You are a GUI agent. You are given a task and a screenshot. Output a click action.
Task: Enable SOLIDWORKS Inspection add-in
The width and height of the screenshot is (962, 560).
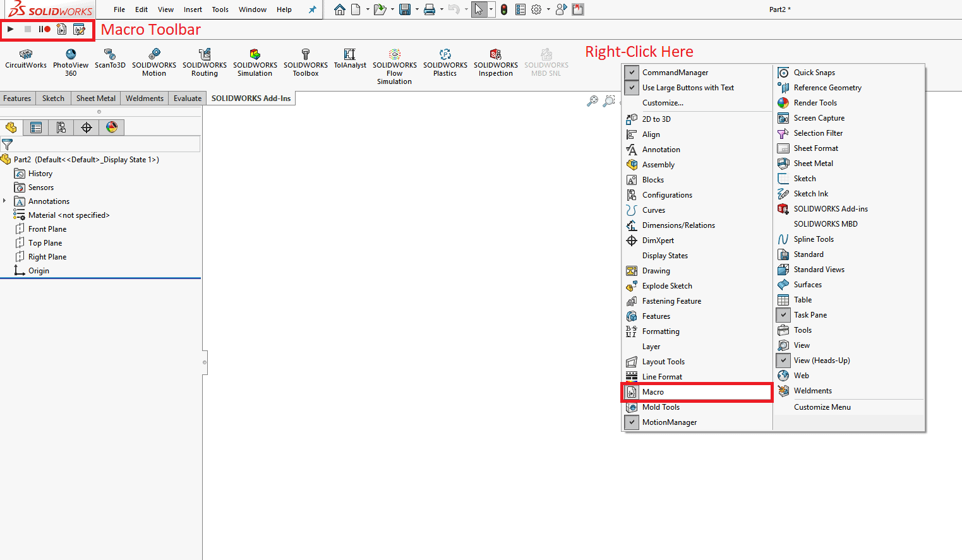(496, 63)
